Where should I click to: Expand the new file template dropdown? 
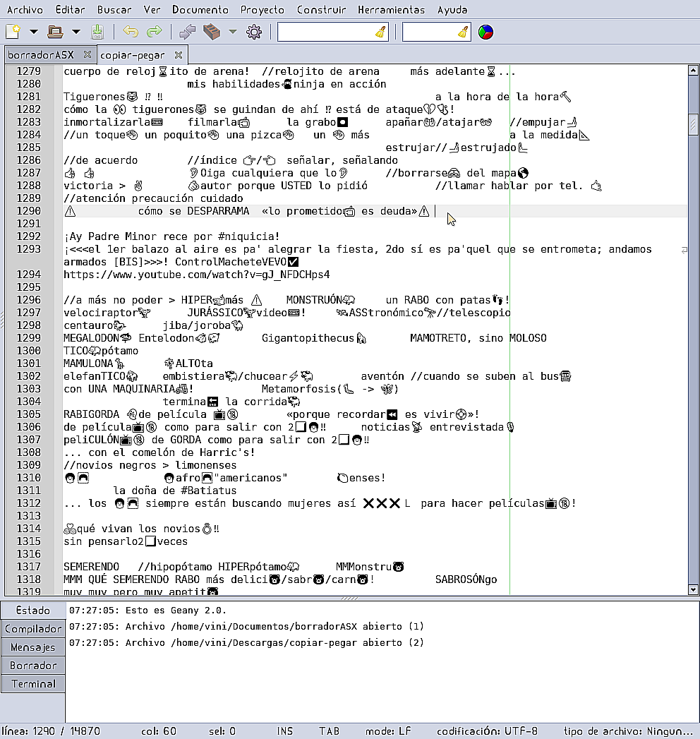pyautogui.click(x=33, y=32)
